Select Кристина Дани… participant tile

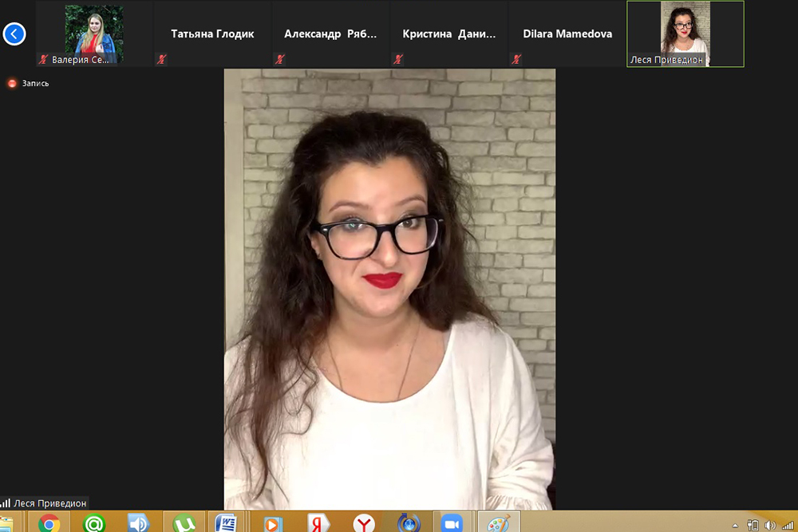448,34
